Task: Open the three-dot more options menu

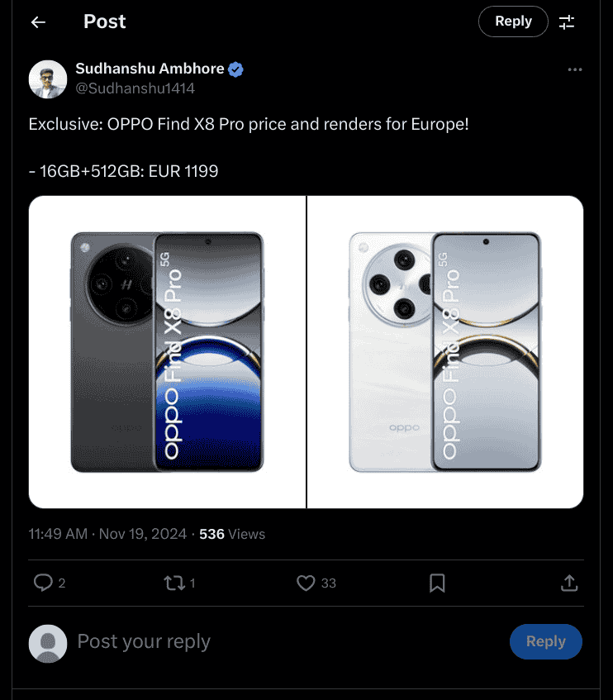Action: click(575, 69)
